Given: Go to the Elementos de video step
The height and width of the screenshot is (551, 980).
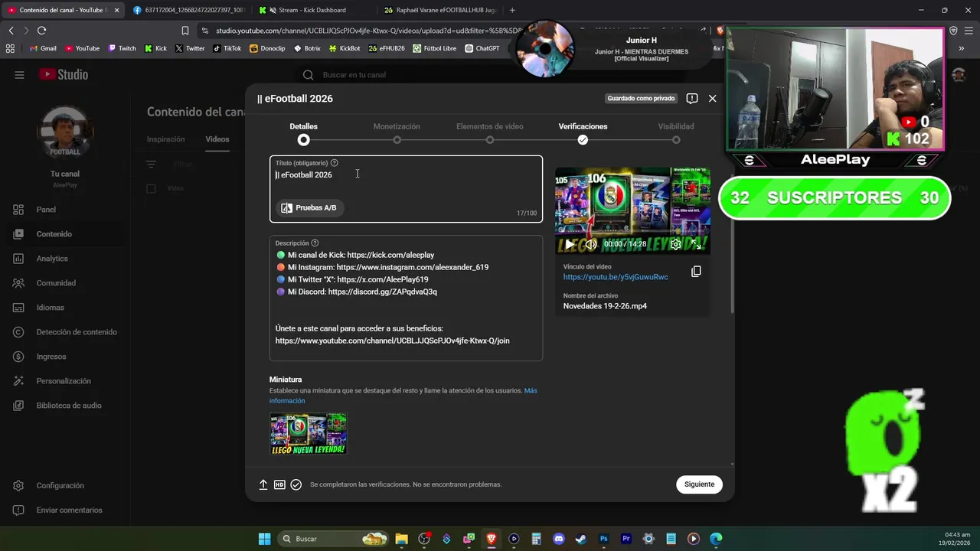Looking at the screenshot, I should [x=490, y=133].
